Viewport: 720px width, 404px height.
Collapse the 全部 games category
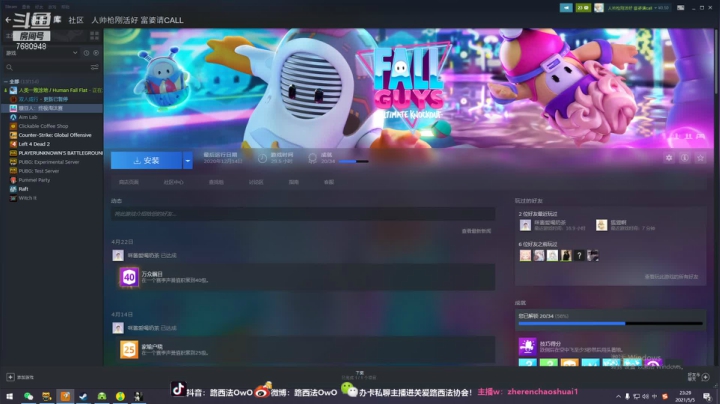click(6, 81)
